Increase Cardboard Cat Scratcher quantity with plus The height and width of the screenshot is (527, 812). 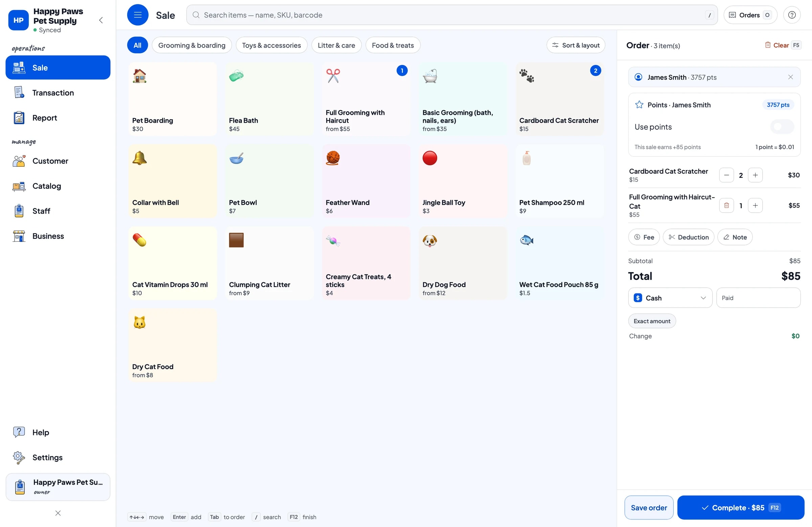755,175
